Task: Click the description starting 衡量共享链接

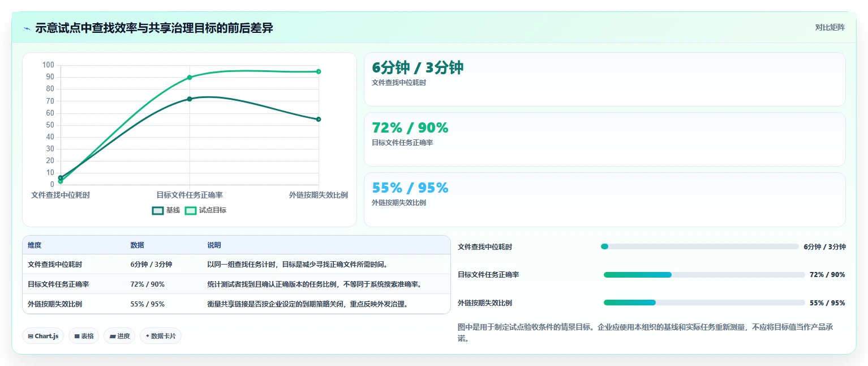Action: point(308,304)
